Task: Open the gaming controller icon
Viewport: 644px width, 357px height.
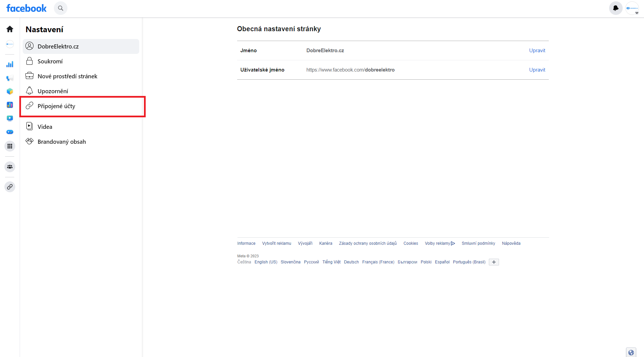Action: (x=10, y=132)
